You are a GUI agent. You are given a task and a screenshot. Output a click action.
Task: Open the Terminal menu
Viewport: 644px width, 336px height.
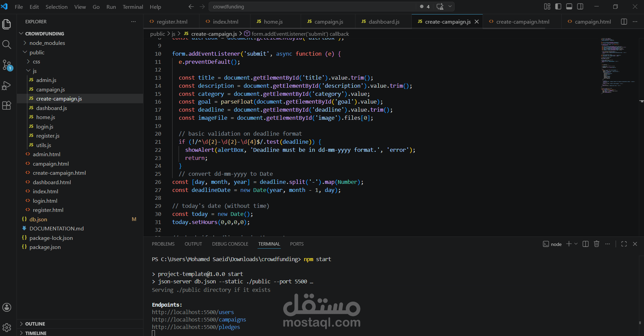(133, 7)
